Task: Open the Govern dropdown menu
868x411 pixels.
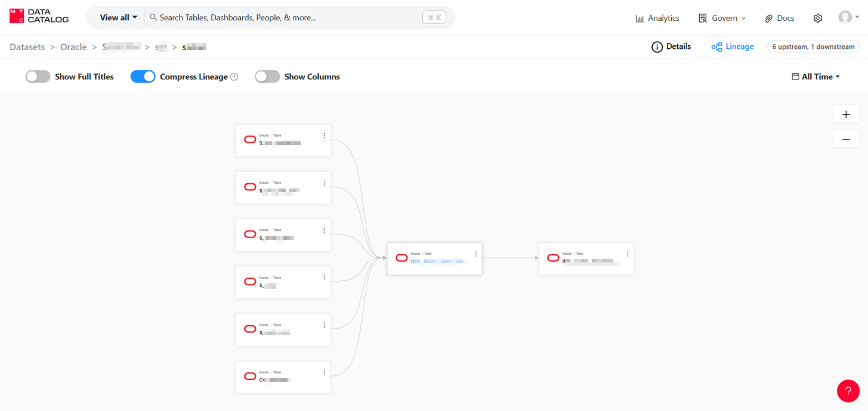Action: (x=722, y=18)
